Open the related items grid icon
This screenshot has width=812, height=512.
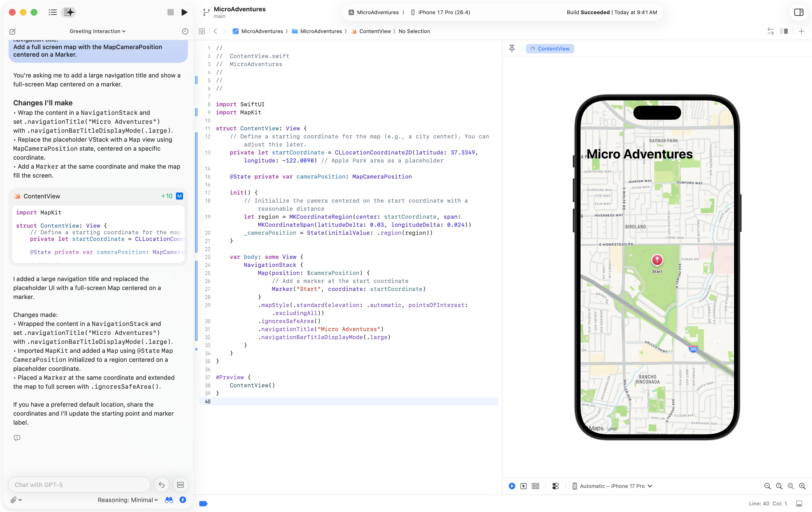[202, 31]
